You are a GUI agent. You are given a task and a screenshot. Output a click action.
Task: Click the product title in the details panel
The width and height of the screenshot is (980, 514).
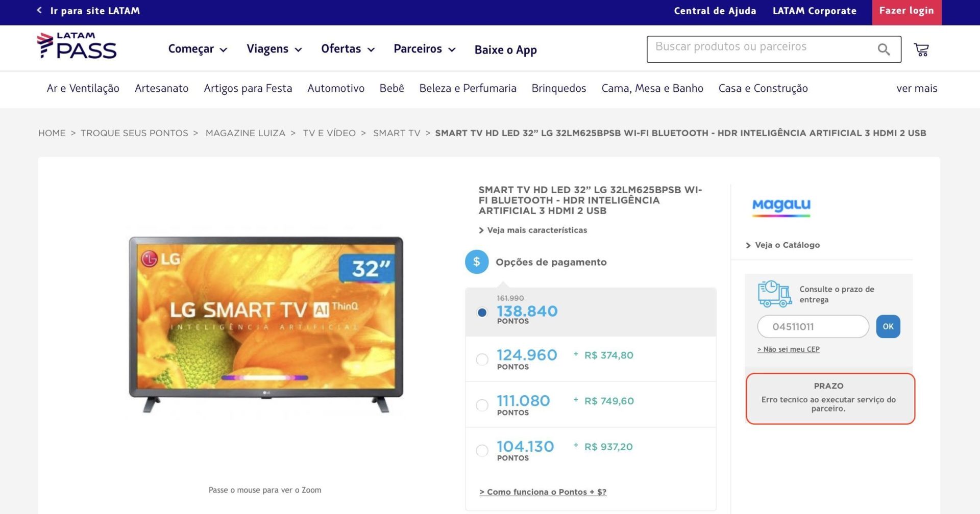point(590,200)
